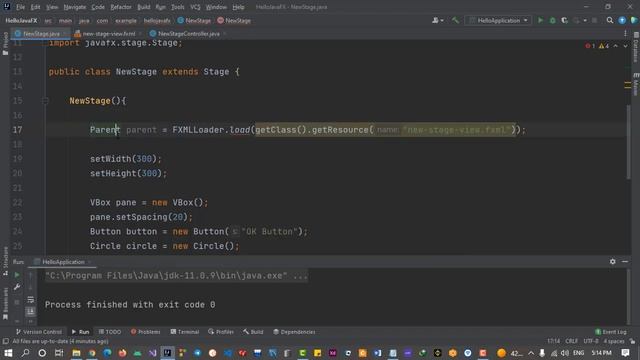Click the warning count indicator
The width and height of the screenshot is (640, 360).
coord(604,46)
